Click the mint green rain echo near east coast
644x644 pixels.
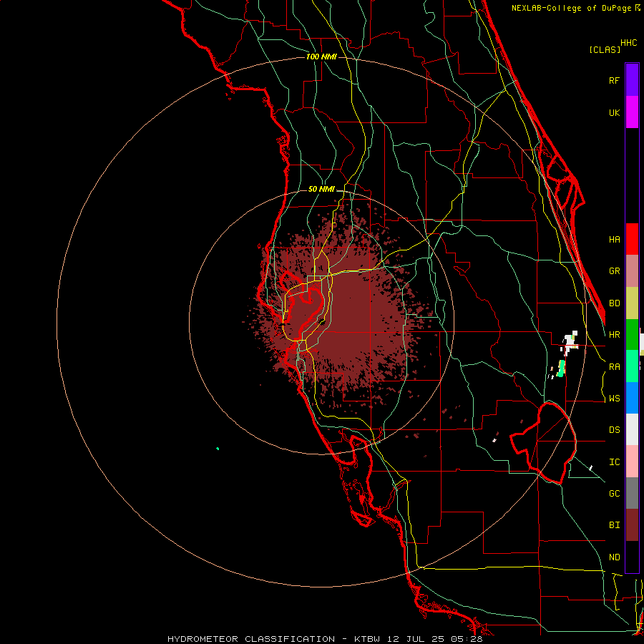(x=561, y=368)
